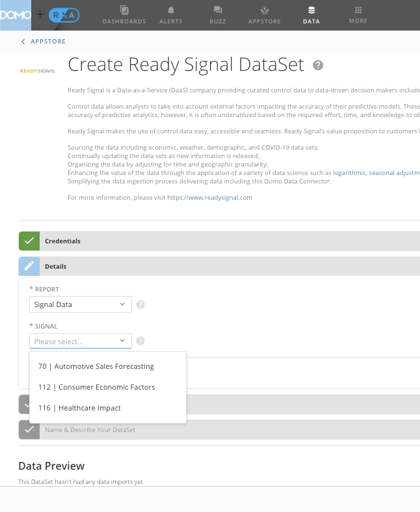The width and height of the screenshot is (420, 512).
Task: Expand the Credentials section
Action: (62, 241)
